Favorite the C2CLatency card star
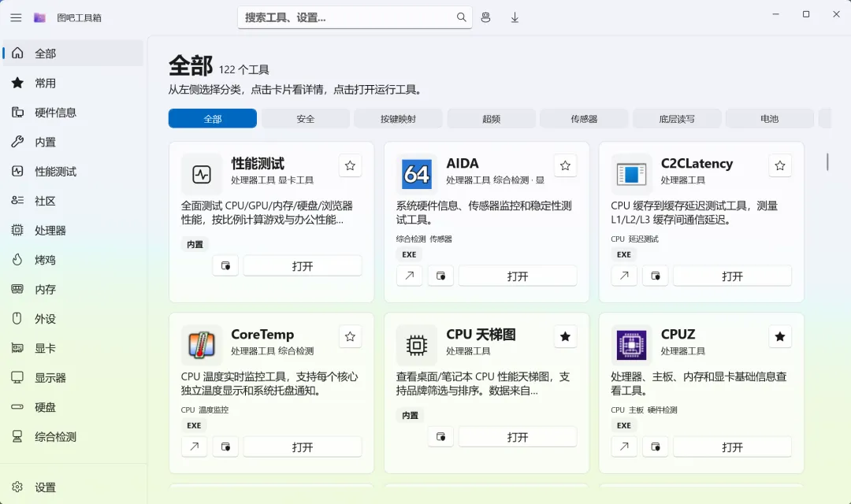The width and height of the screenshot is (851, 504). coord(780,165)
